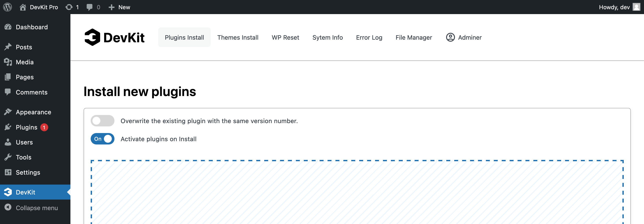
Task: Open the Plugins Install tab
Action: coord(184,37)
